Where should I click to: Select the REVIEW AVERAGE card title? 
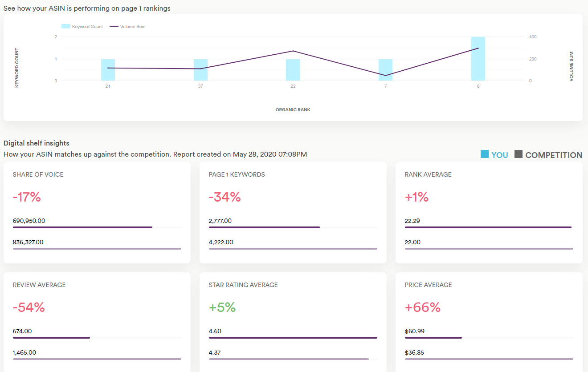pyautogui.click(x=39, y=285)
